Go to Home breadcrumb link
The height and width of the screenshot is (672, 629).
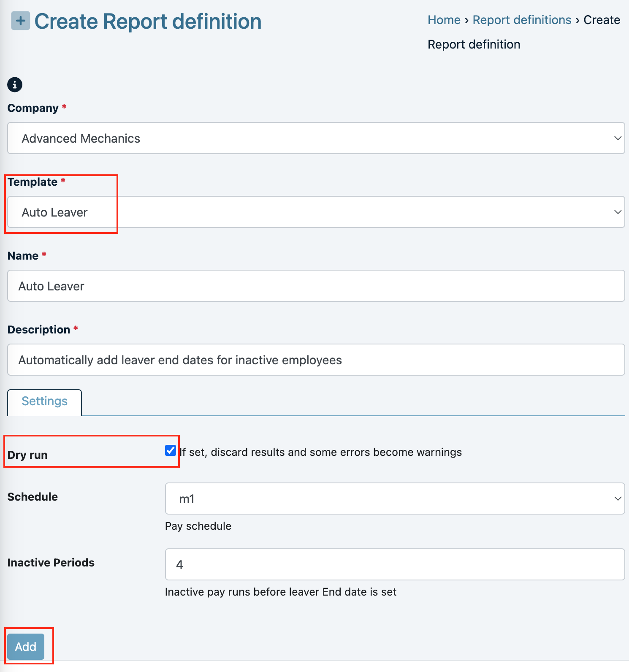click(444, 20)
